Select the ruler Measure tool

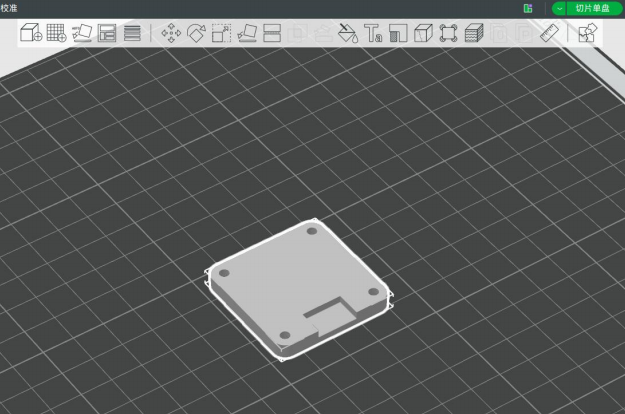click(549, 33)
